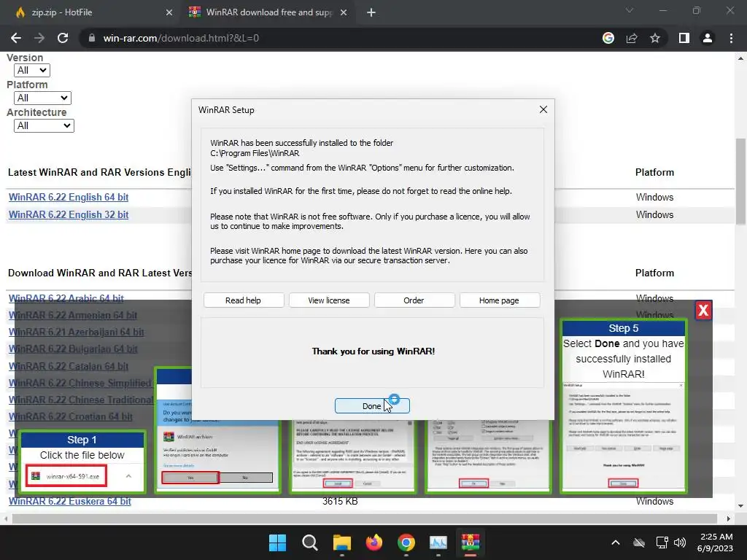Open WinRAR 6.22 Croatian 64 bit link

pos(71,416)
